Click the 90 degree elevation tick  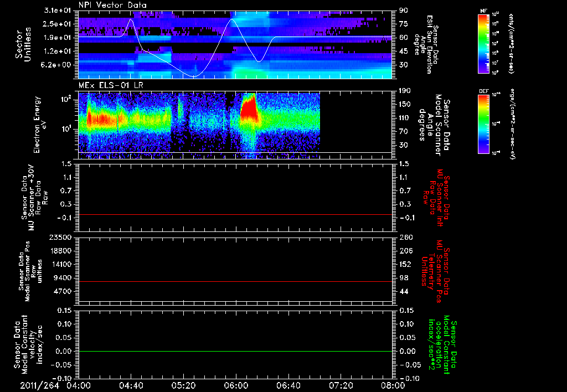pos(404,11)
